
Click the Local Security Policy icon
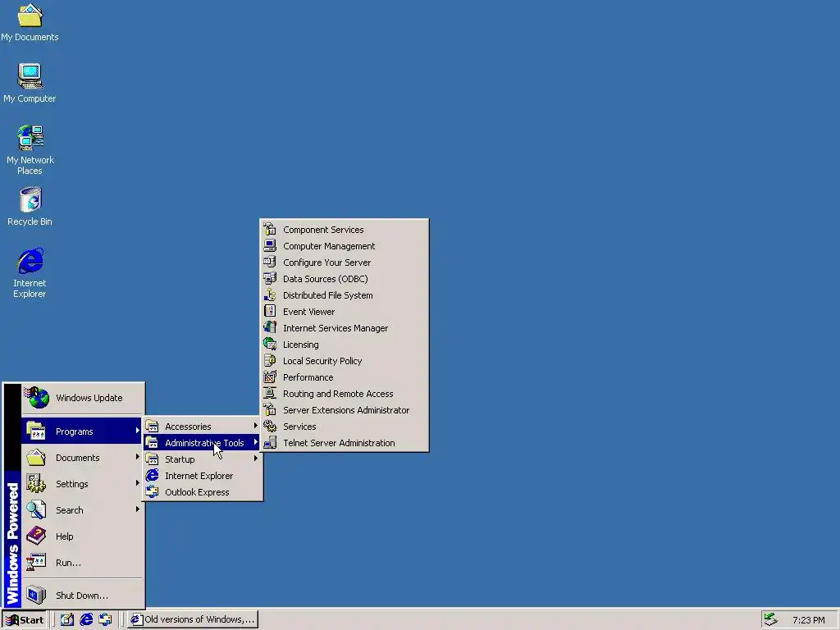click(x=270, y=361)
